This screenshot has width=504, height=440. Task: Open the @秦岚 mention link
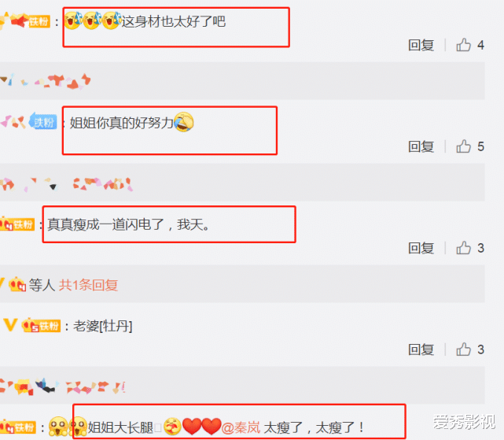241,427
